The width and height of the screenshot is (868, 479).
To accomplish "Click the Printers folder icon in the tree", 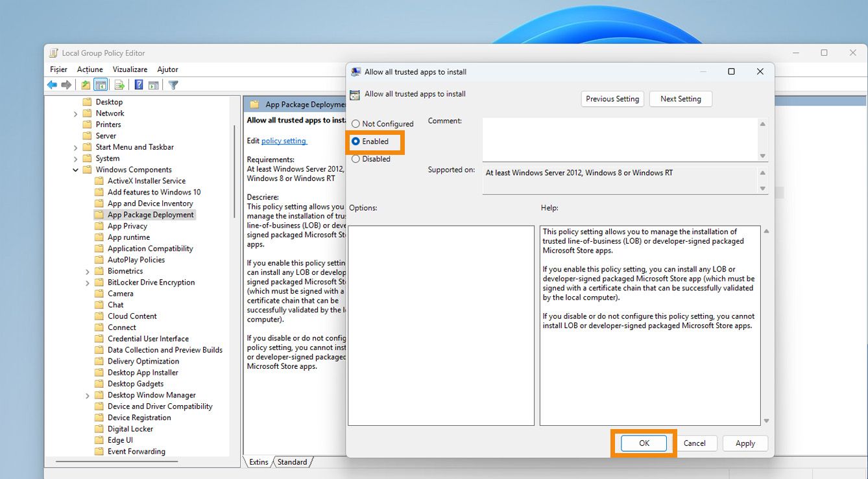I will [87, 124].
